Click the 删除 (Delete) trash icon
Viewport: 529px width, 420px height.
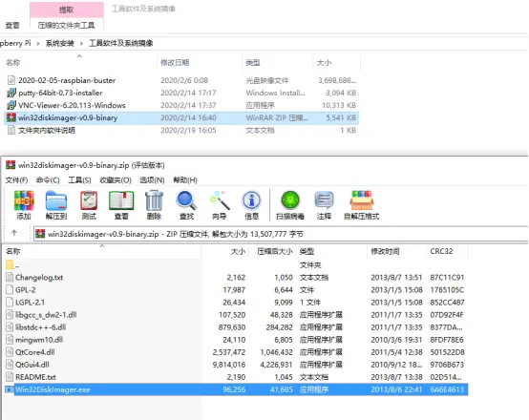click(x=154, y=200)
